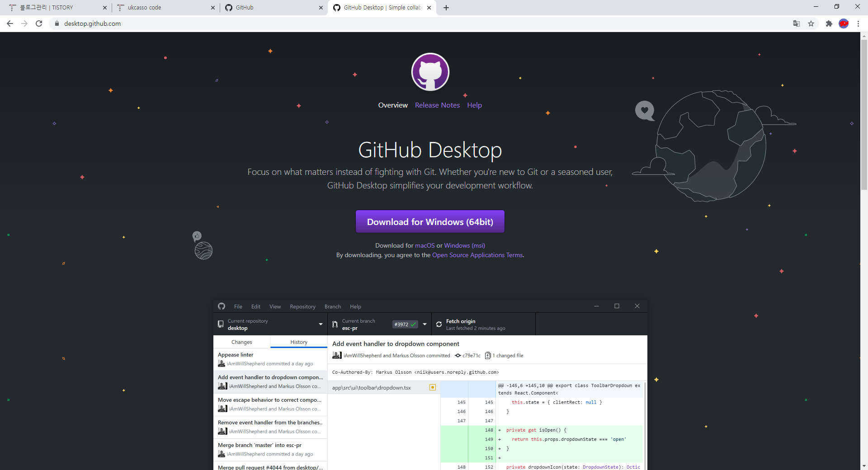Select Remove event handler from branches commit
868x470 pixels.
pos(270,427)
